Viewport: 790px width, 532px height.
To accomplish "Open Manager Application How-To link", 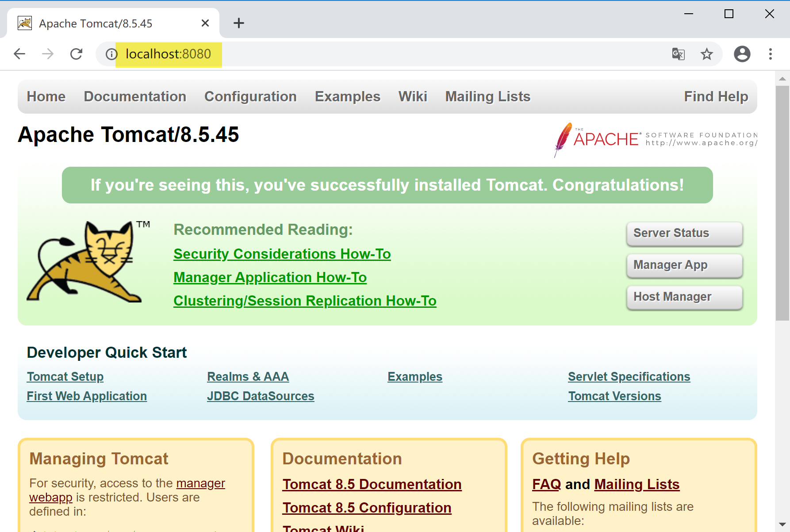I will coord(270,277).
